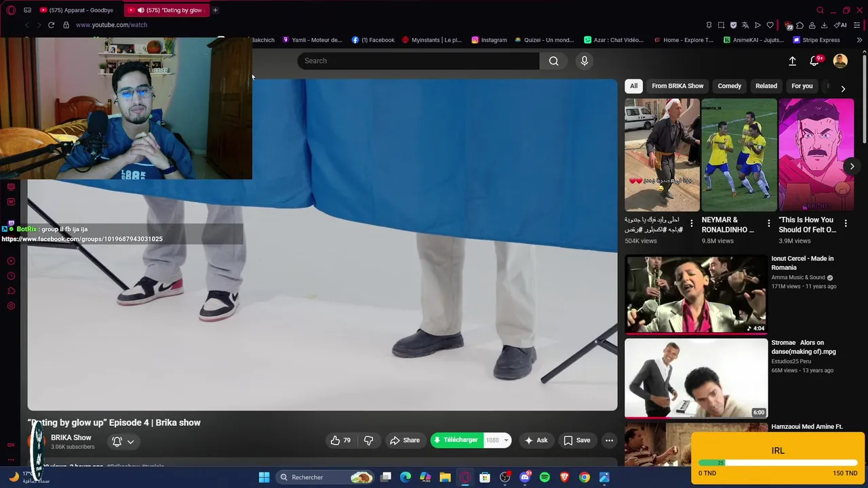Select the All filter chip
868x488 pixels.
(633, 86)
